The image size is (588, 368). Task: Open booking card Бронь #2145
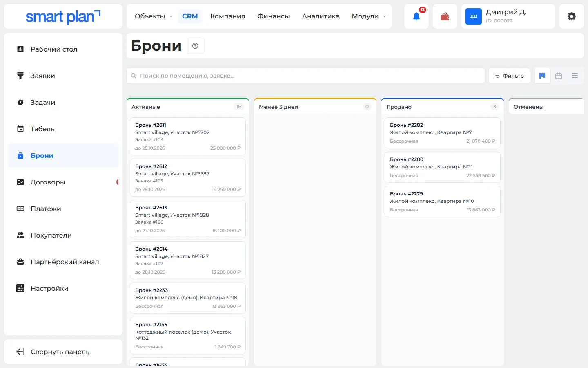(188, 336)
